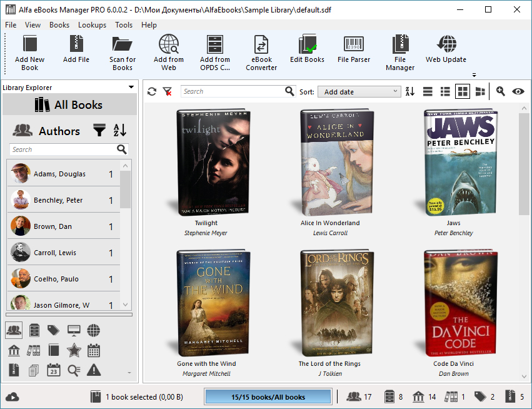Select All Books in Library Explorer
Screen dimensions: 532x409
coord(69,104)
